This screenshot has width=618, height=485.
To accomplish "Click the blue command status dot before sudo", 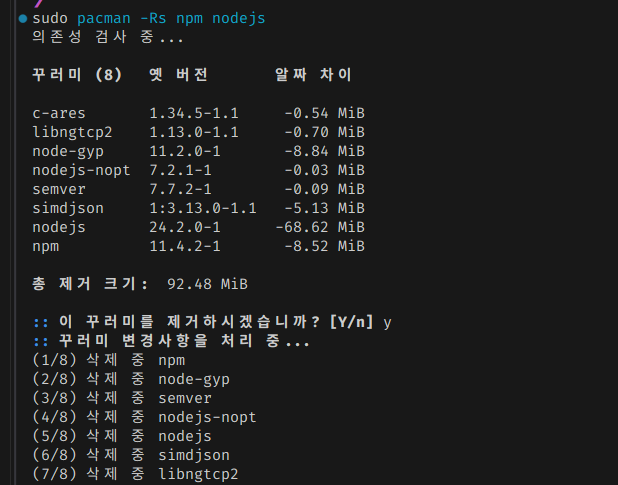I will click(23, 19).
